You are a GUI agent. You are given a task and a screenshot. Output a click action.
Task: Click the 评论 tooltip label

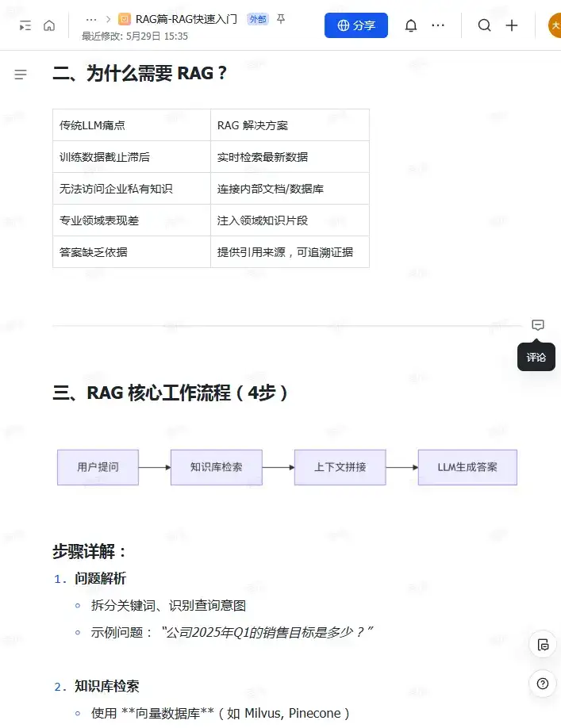(x=536, y=357)
